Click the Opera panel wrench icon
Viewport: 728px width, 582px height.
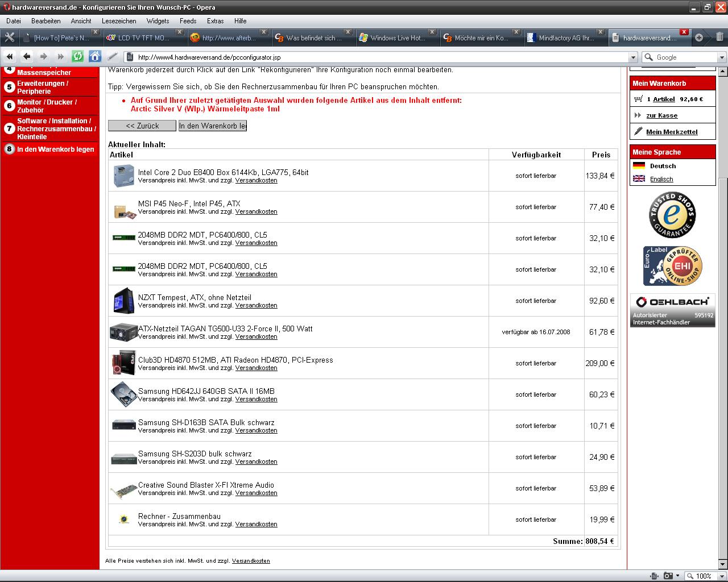click(x=9, y=38)
